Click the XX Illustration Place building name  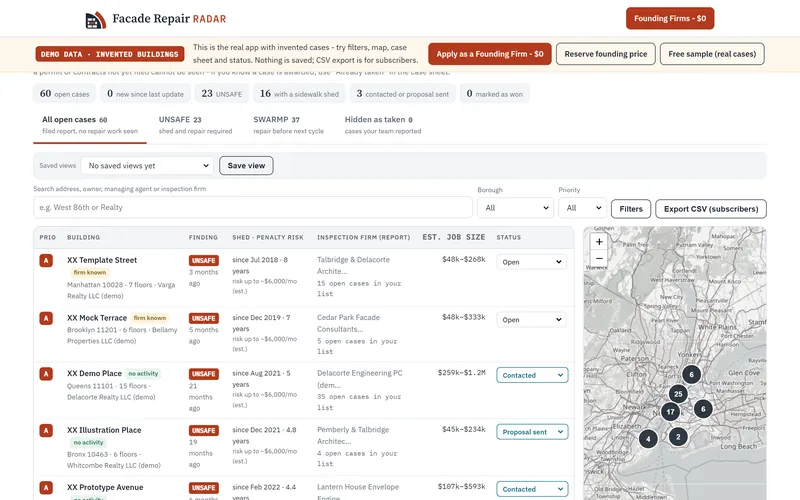(x=104, y=430)
